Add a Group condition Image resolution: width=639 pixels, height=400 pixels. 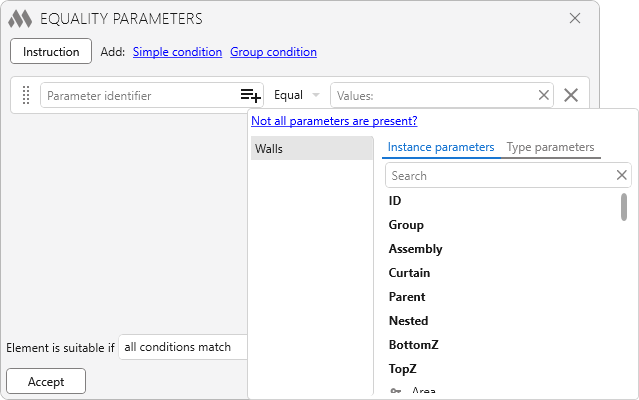273,52
